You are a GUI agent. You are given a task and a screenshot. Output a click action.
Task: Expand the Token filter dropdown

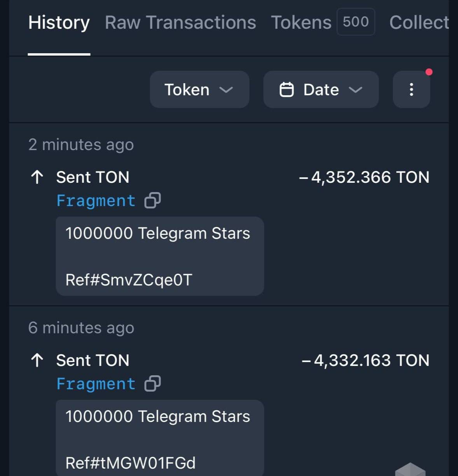tap(199, 89)
